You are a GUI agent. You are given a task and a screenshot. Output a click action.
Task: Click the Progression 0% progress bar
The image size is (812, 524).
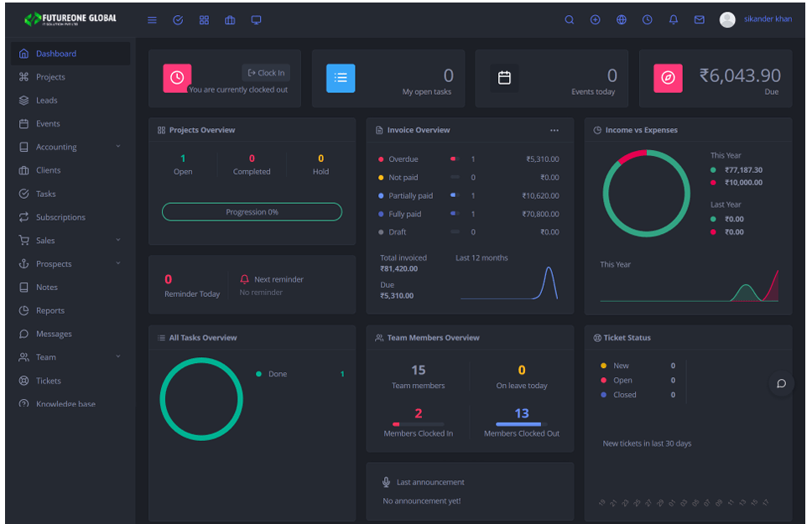(x=252, y=212)
